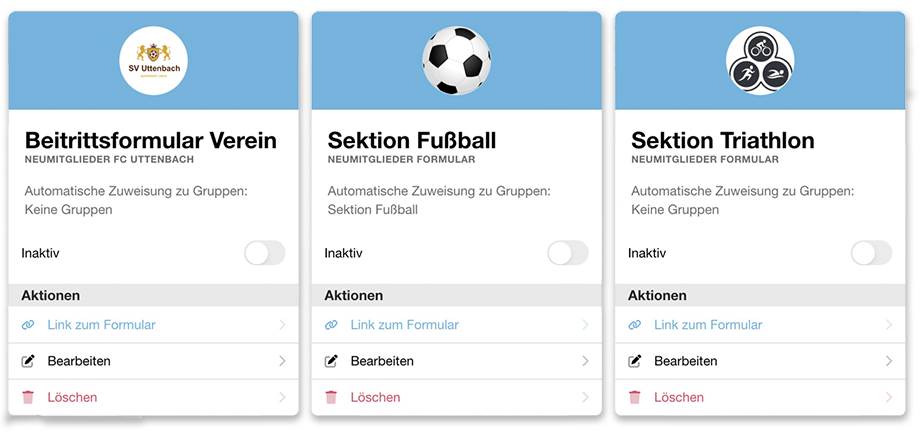920x433 pixels.
Task: Toggle Inaktiv switch for Beitrittsformular Verein
Action: tap(265, 253)
